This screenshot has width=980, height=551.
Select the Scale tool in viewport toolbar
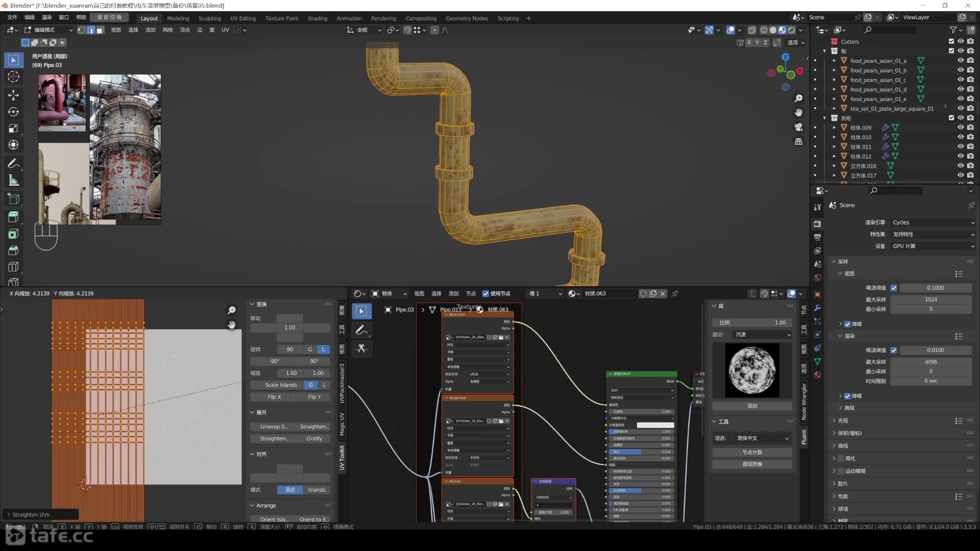(14, 129)
